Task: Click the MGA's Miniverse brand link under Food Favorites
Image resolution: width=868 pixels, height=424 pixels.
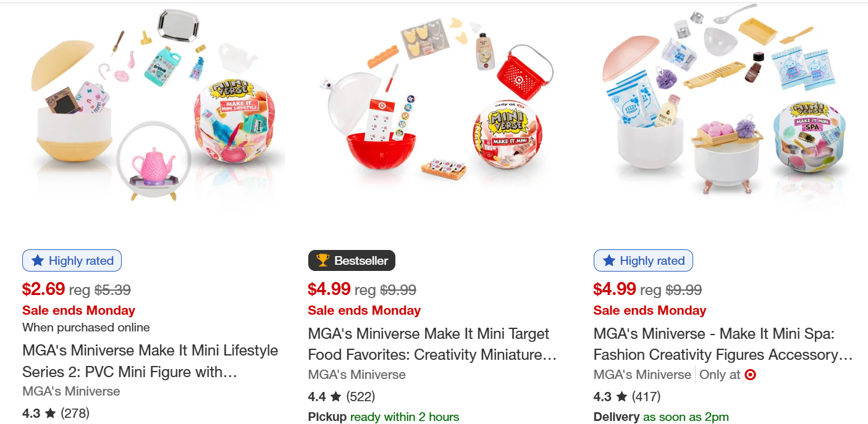Action: [x=356, y=375]
